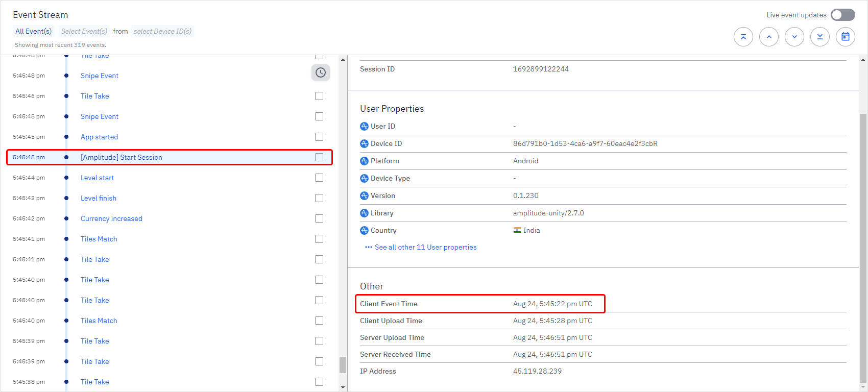The height and width of the screenshot is (392, 868).
Task: Select the [Amplitude] Start Session event
Action: pos(122,157)
